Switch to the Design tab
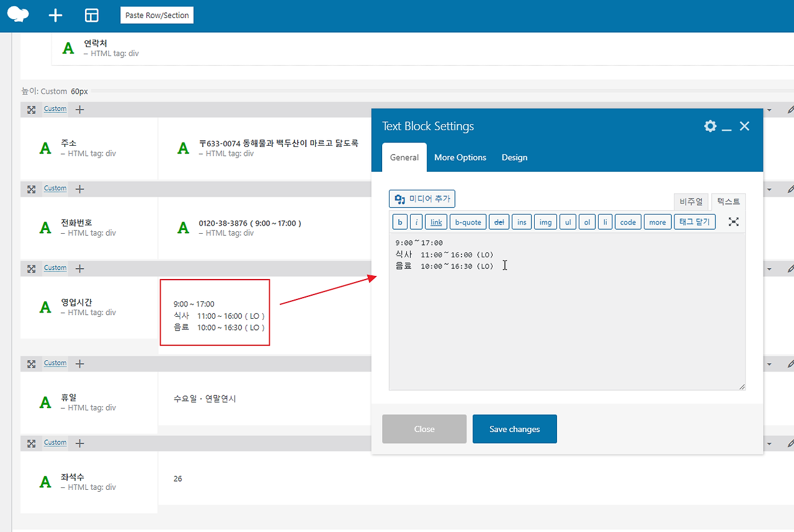Viewport: 794px width, 532px height. [515, 157]
